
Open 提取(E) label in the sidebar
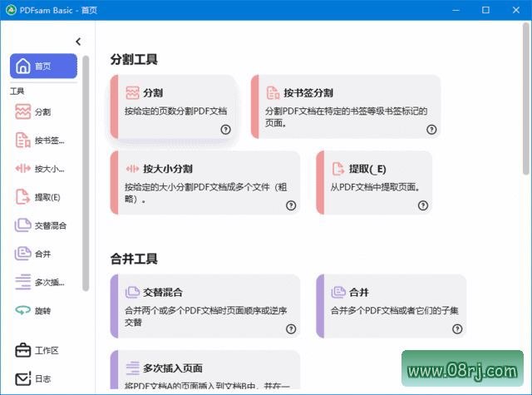click(47, 197)
